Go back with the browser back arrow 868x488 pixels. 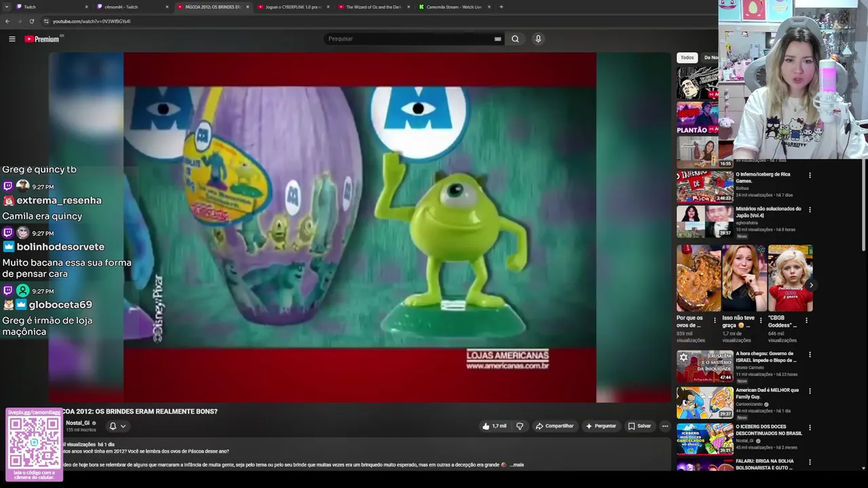(x=7, y=21)
